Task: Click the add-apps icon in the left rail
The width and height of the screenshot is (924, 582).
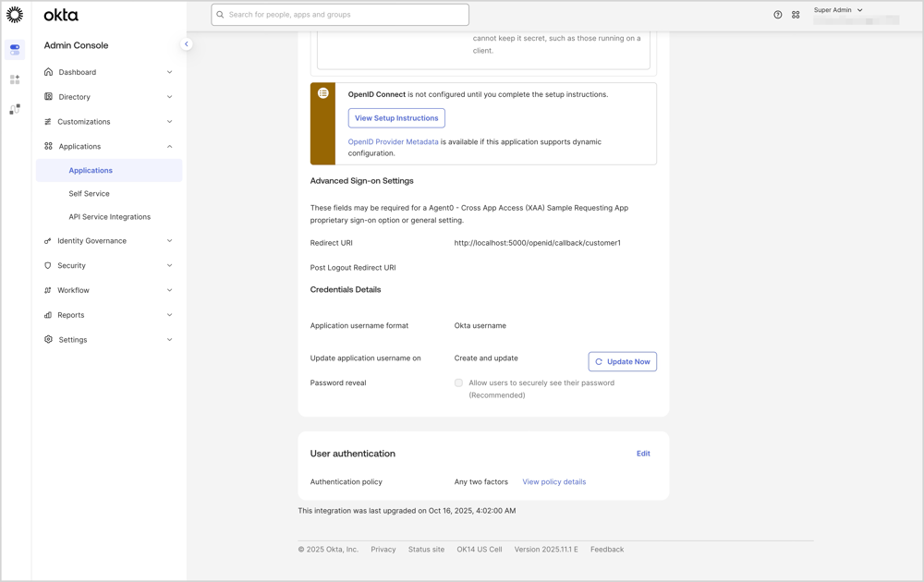Action: (x=14, y=79)
